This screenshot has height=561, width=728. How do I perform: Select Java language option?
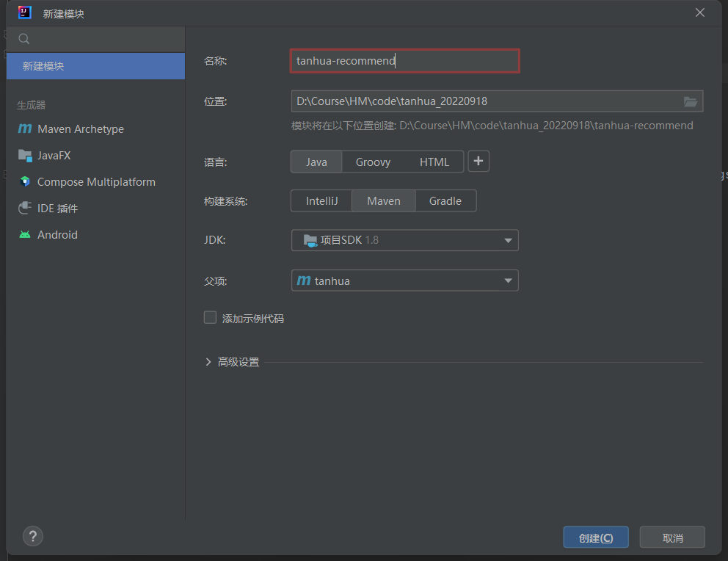[316, 162]
